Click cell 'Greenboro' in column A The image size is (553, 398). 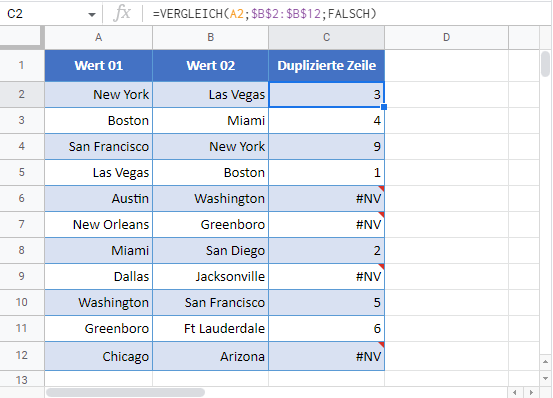point(99,329)
